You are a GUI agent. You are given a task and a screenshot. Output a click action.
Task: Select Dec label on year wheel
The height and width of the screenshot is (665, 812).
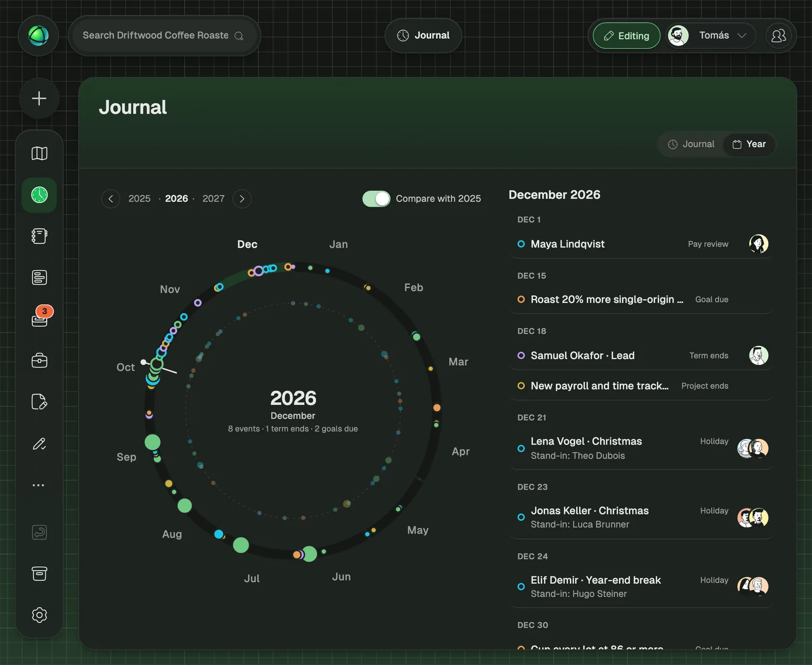click(x=247, y=244)
